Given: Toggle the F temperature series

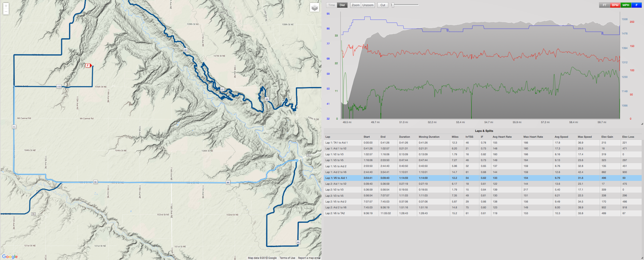Looking at the screenshot, I should point(636,5).
